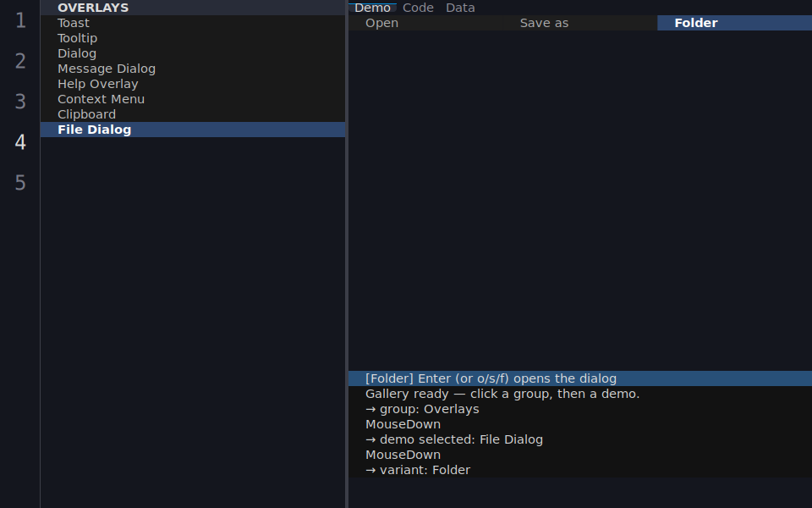Open the Clipboard demo
812x508 pixels.
pos(193,114)
